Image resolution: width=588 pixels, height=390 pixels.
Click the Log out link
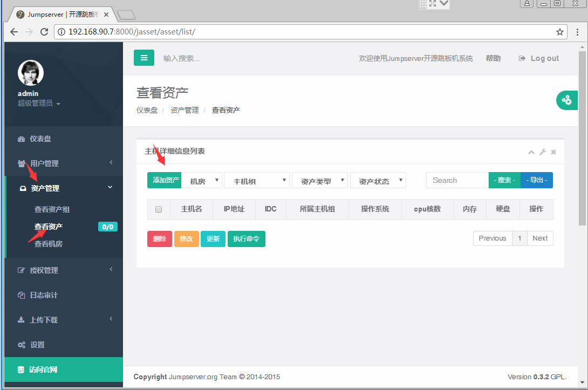point(539,58)
